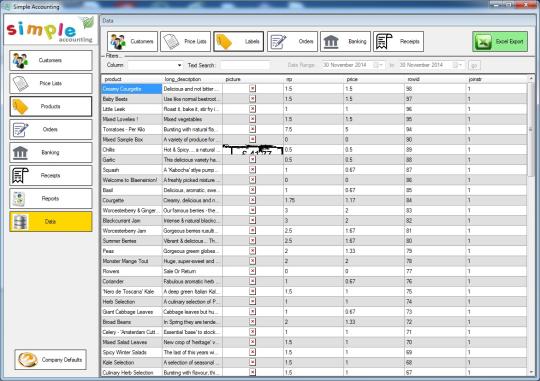
Task: Click the picture placeholder in Baby Beets row
Action: pyautogui.click(x=252, y=99)
